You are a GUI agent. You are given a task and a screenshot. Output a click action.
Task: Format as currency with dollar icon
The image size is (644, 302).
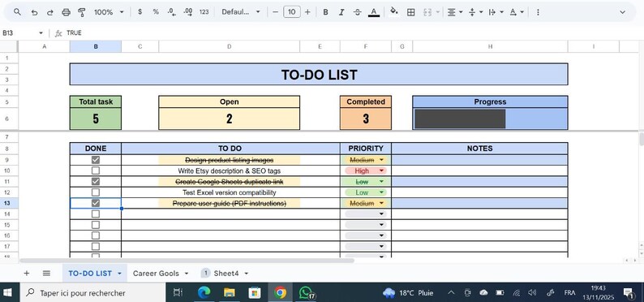coord(140,12)
